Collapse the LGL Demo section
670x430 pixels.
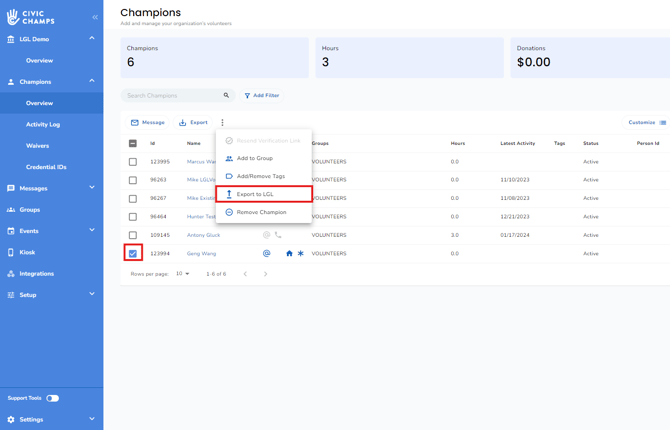point(92,38)
